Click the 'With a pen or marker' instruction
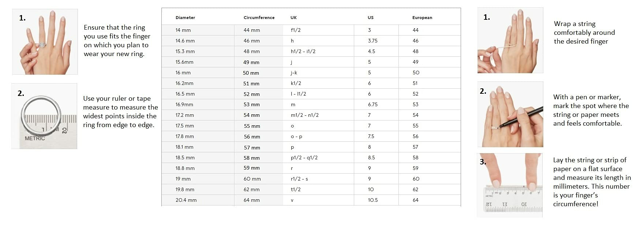Image resolution: width=644 pixels, height=226 pixels. (591, 110)
